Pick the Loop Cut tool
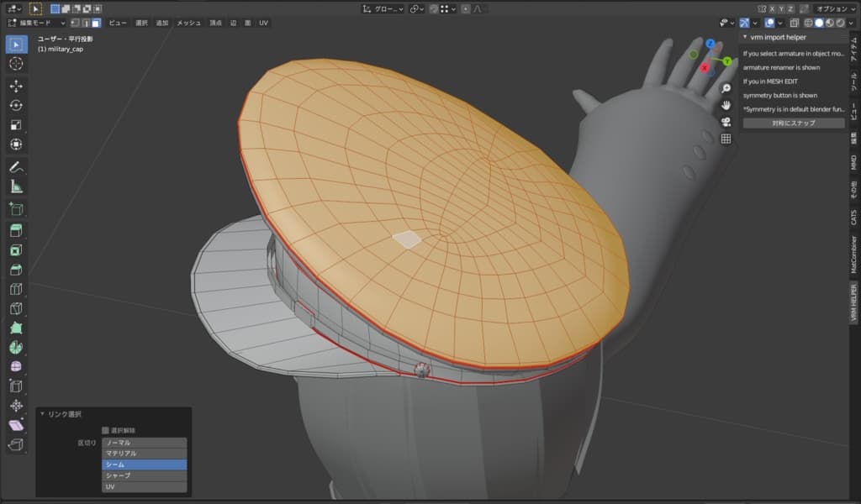 pos(16,289)
